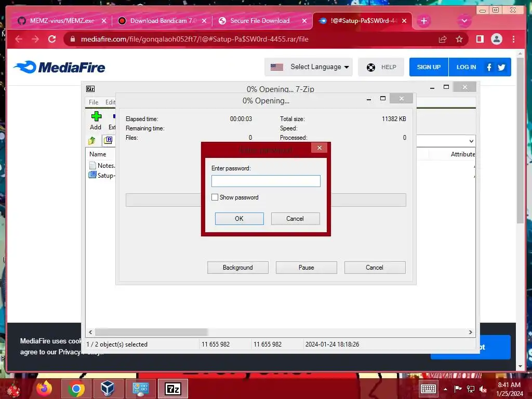
Task: Click the LOG IN button
Action: 466,67
